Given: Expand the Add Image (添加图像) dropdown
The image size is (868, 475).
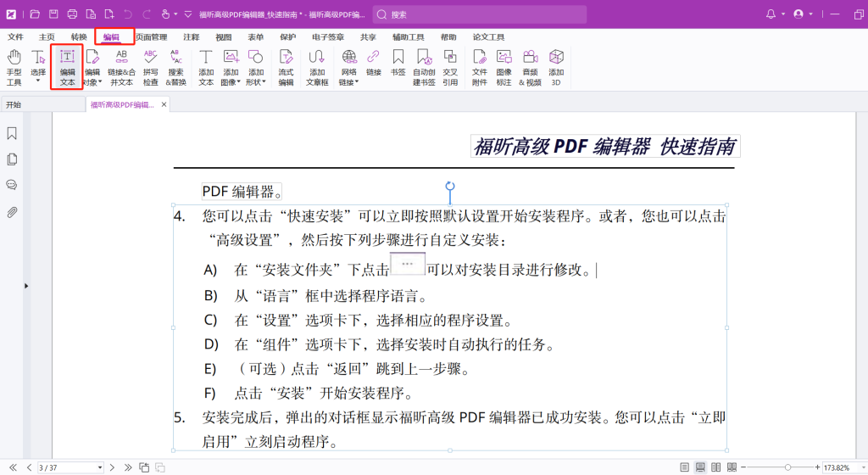Looking at the screenshot, I should click(238, 82).
